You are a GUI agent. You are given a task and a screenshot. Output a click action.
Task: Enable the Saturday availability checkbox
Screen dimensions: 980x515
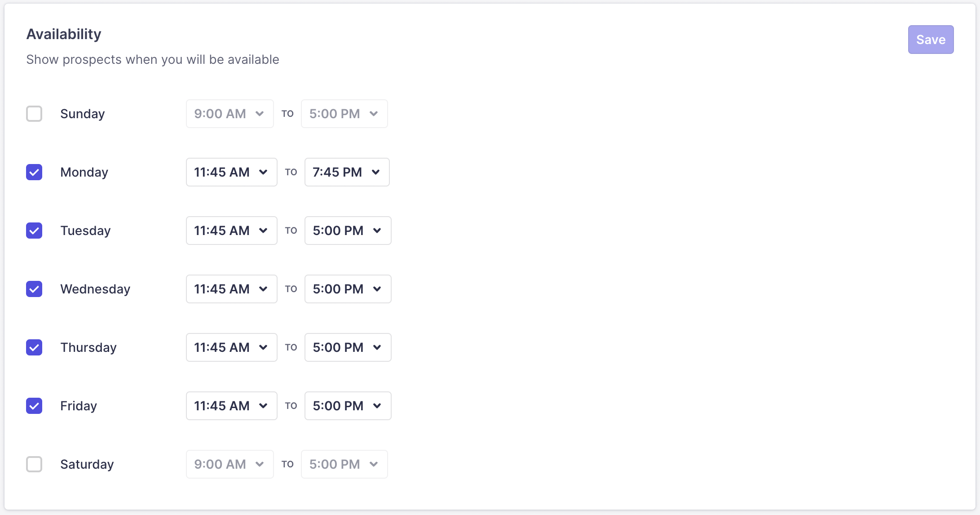[34, 464]
